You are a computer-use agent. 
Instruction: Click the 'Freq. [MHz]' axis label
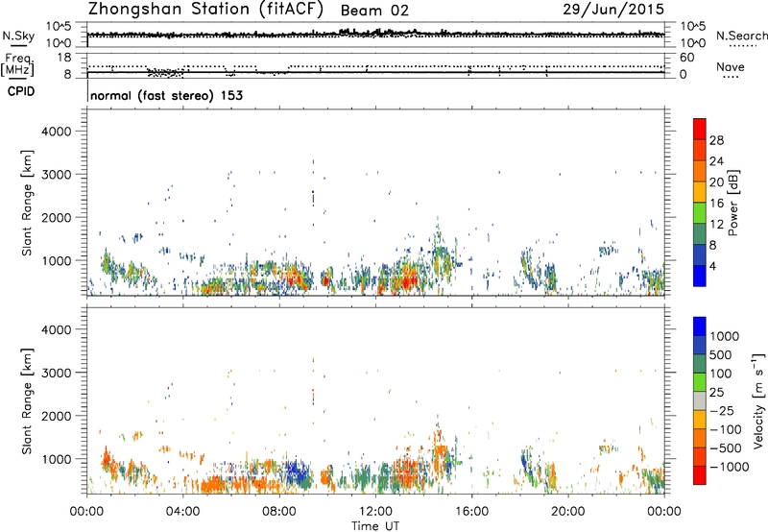(x=17, y=65)
